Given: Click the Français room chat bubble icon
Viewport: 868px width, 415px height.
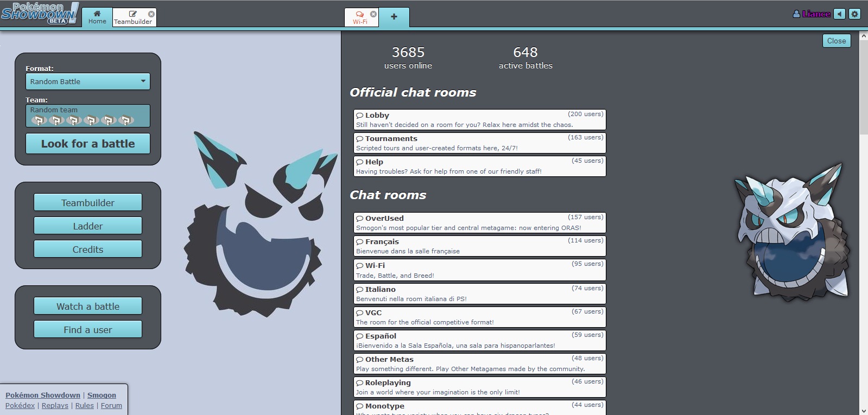Looking at the screenshot, I should click(359, 242).
